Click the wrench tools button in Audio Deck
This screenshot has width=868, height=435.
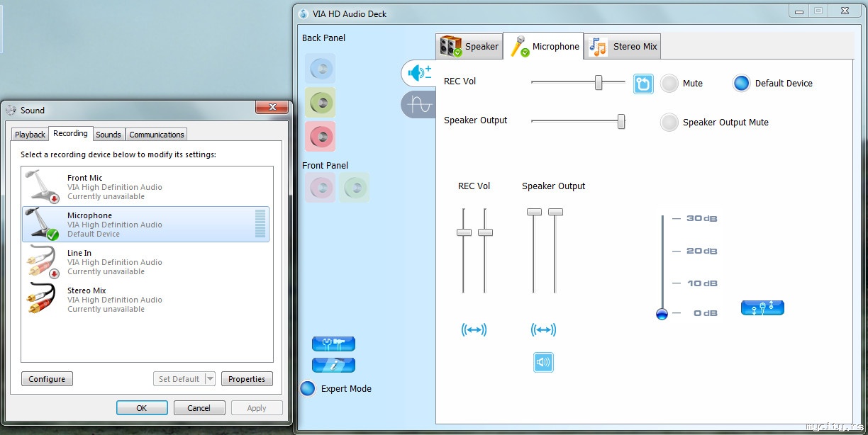tap(333, 344)
